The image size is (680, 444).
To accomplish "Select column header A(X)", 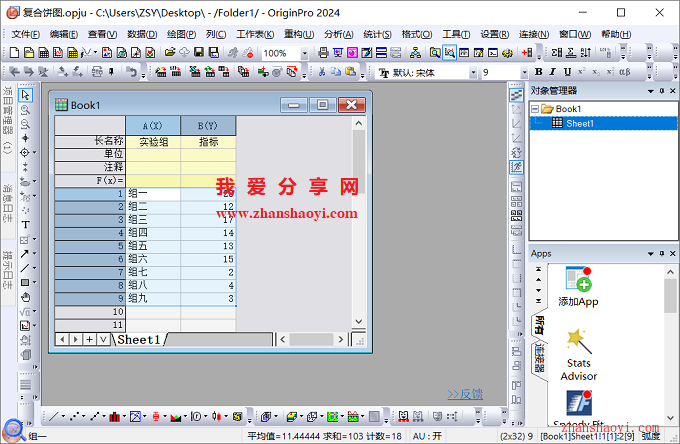I will pyautogui.click(x=153, y=126).
